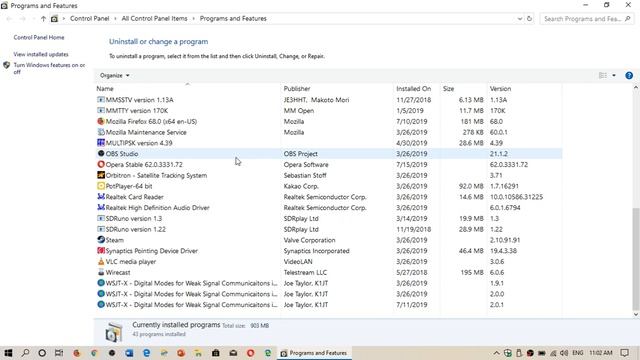Click the vertical scrollbar thumb

point(636,259)
